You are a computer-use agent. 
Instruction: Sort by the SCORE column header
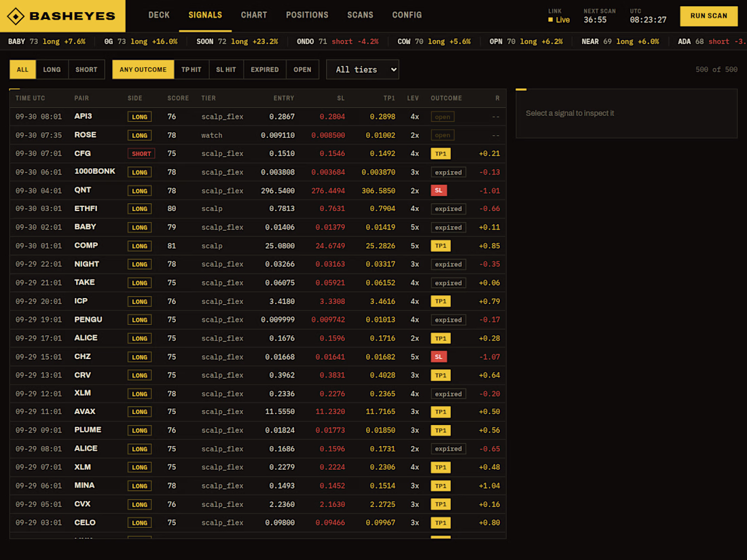(x=178, y=98)
